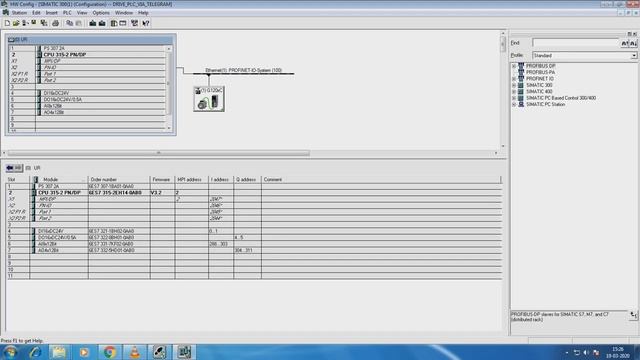Click the context Help arrow icon
This screenshot has height=360, width=640.
click(146, 23)
